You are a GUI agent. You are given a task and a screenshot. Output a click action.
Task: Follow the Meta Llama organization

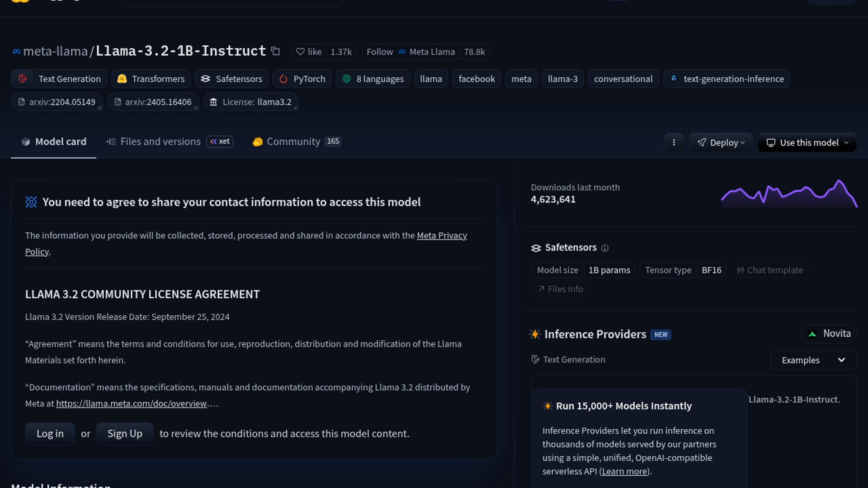(379, 52)
